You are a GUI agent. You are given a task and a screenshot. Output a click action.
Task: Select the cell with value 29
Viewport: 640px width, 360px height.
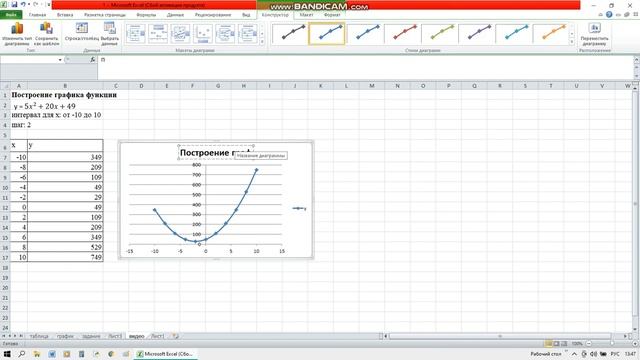tap(65, 197)
